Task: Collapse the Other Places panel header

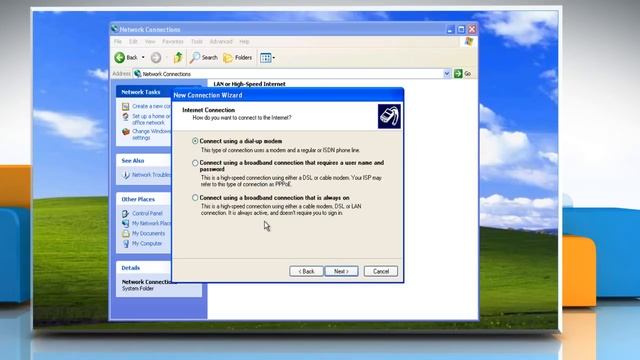Action: coord(144,199)
